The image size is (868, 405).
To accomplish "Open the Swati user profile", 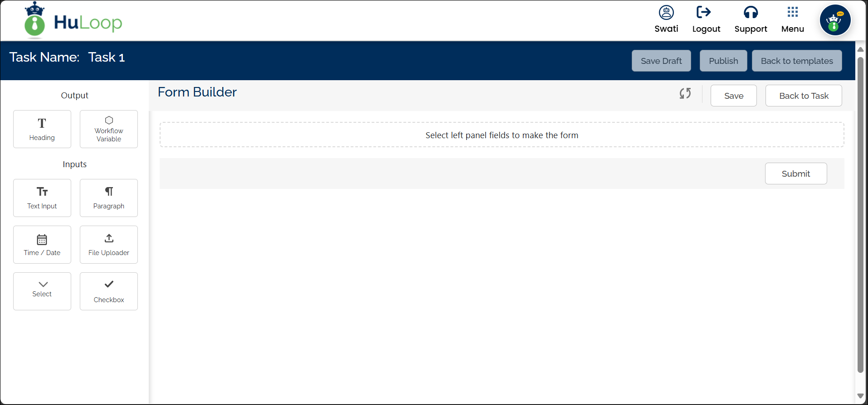I will pyautogui.click(x=666, y=19).
